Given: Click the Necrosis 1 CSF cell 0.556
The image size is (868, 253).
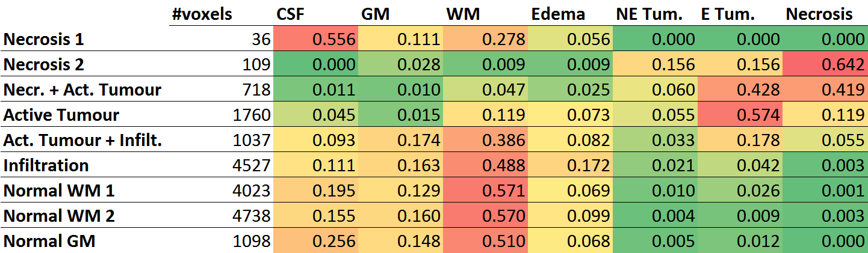Looking at the screenshot, I should click(316, 40).
